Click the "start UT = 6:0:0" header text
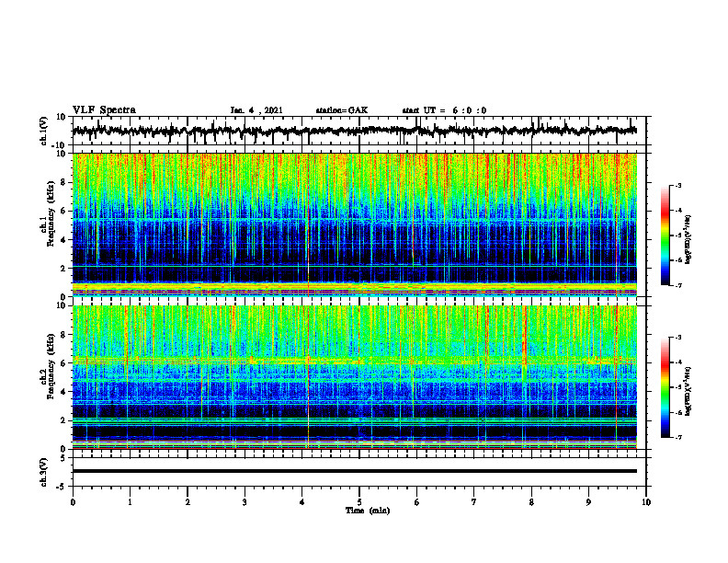The image size is (728, 563). [x=444, y=110]
